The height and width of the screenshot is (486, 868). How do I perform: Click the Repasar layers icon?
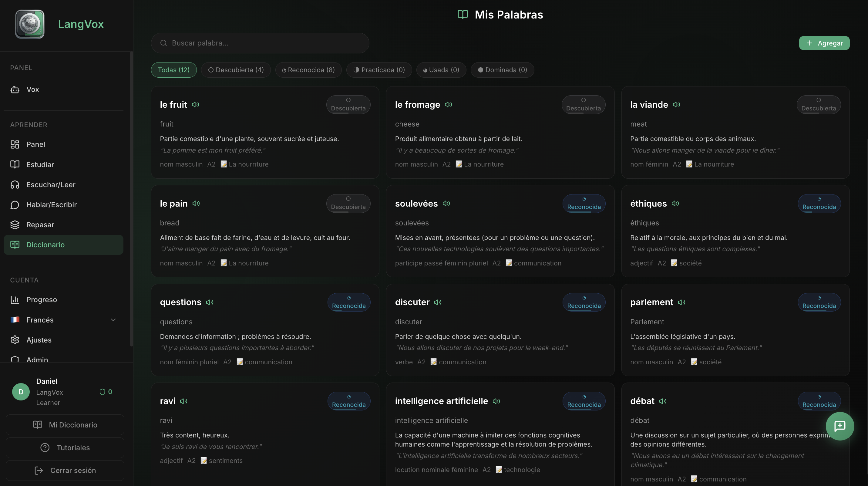click(15, 224)
